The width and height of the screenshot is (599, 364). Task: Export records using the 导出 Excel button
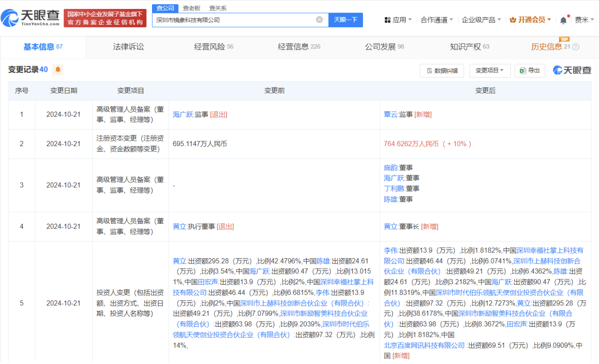(530, 70)
